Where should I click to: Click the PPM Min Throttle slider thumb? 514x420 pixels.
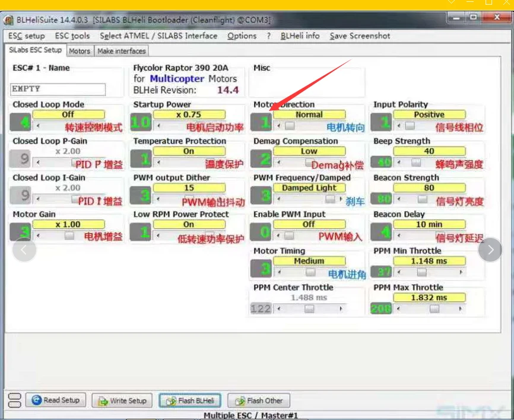(422, 272)
